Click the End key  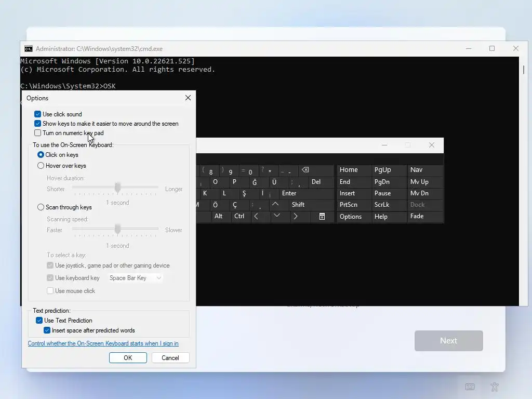353,182
